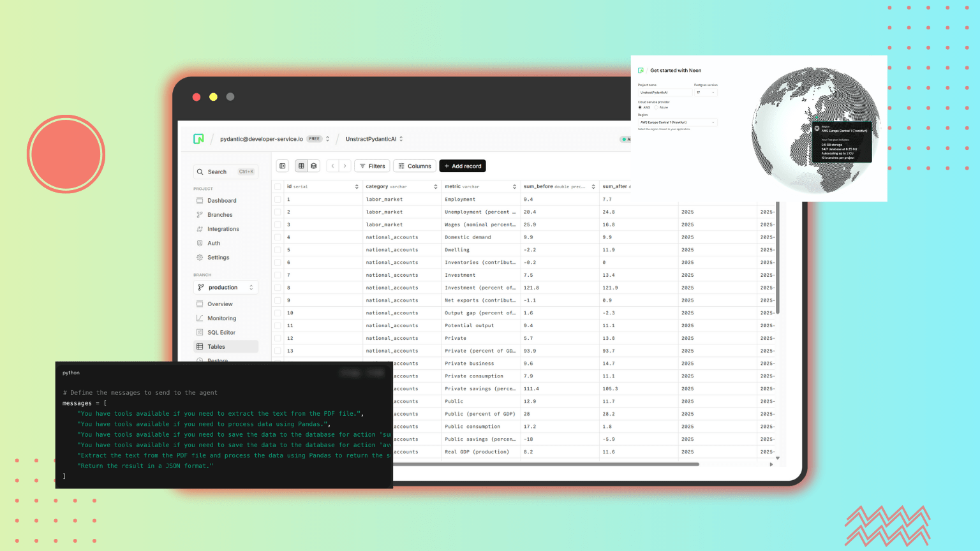
Task: Click the Search field in sidebar
Action: [226, 172]
